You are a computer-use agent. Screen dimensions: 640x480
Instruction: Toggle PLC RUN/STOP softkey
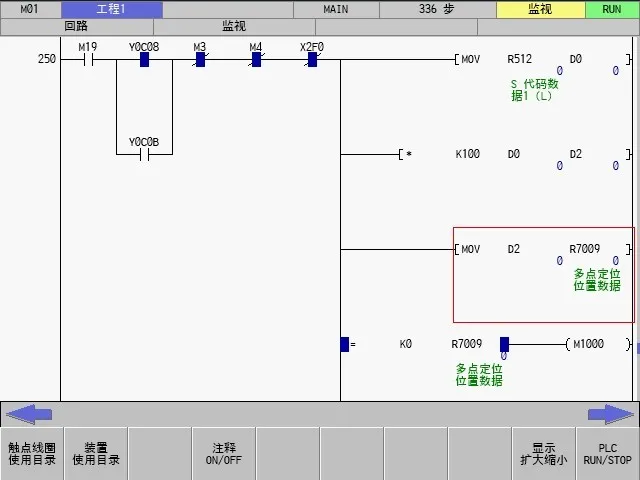[x=607, y=454]
